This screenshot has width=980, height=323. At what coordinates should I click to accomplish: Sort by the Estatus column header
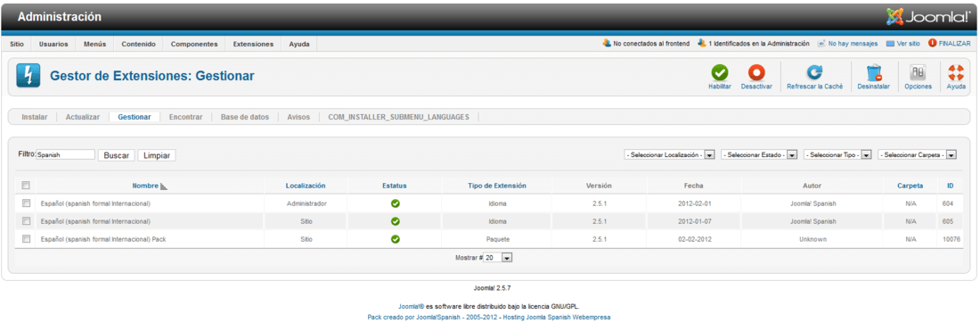click(x=395, y=186)
